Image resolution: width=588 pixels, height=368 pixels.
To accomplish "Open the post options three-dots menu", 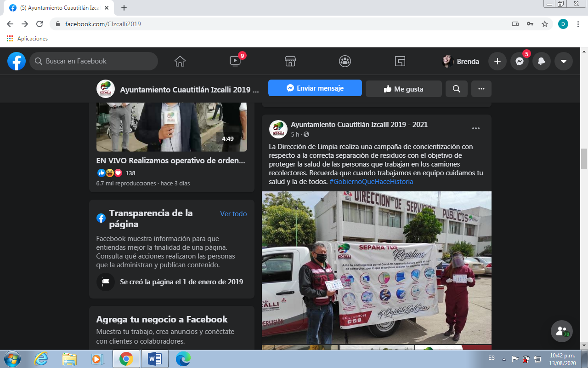I will tap(476, 128).
